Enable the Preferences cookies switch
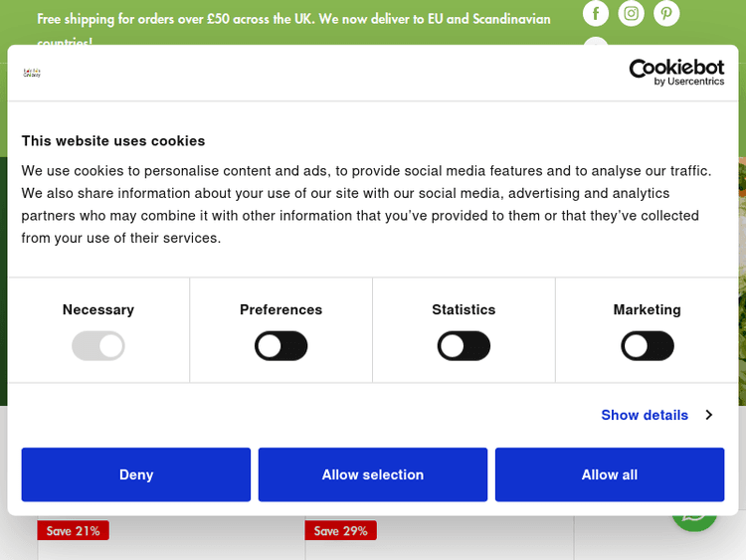The width and height of the screenshot is (746, 560). pos(281,346)
